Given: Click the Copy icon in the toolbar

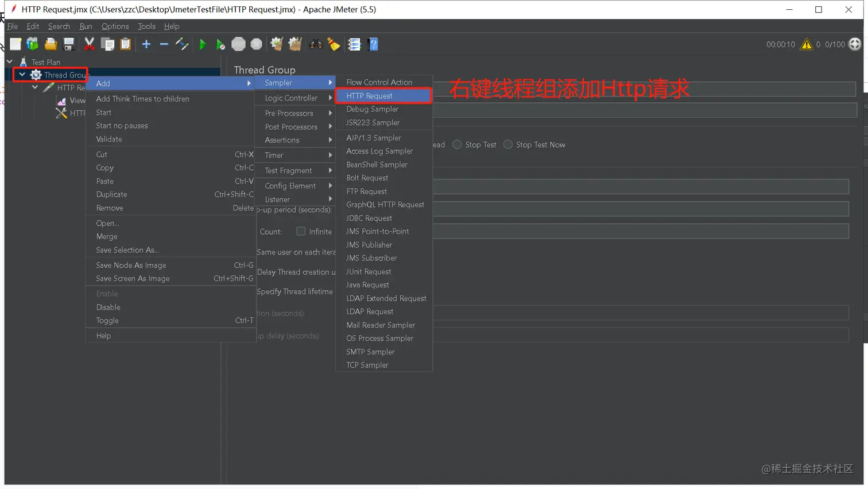Looking at the screenshot, I should [107, 44].
